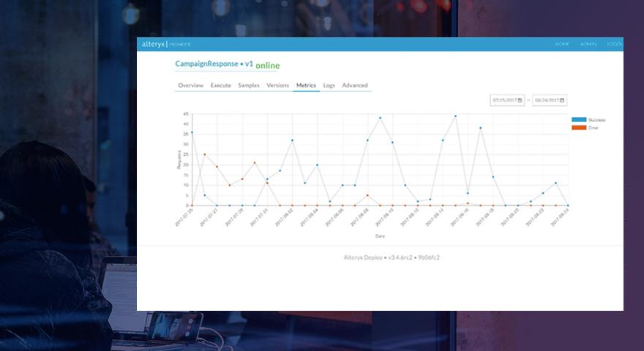644x351 pixels.
Task: Select the Samples tab
Action: click(x=249, y=86)
